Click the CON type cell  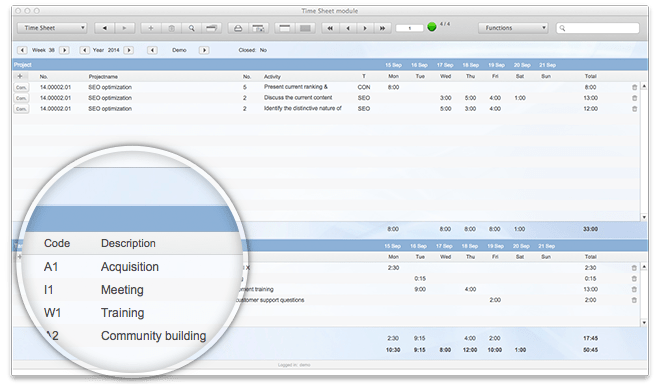(364, 87)
